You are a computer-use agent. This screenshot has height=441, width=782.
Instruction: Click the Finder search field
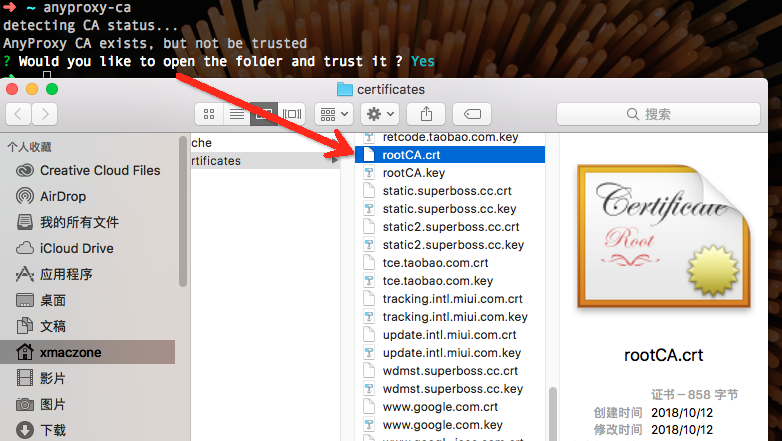tap(658, 114)
